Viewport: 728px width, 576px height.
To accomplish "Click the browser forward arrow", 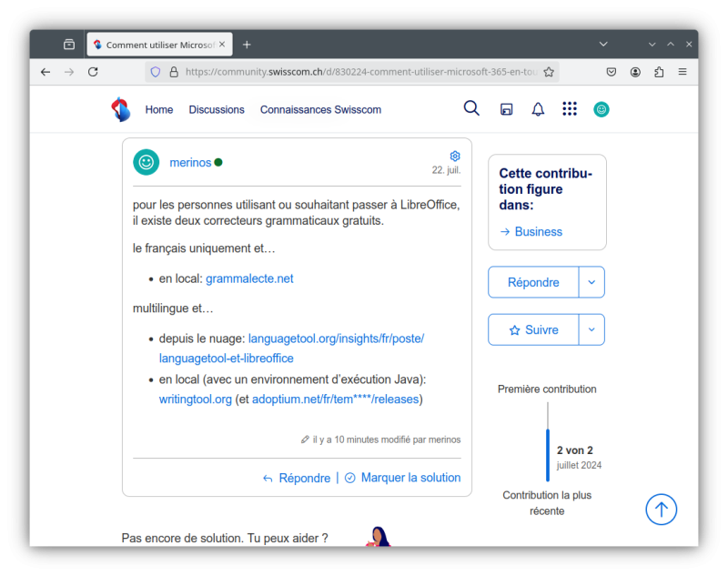I will (69, 72).
